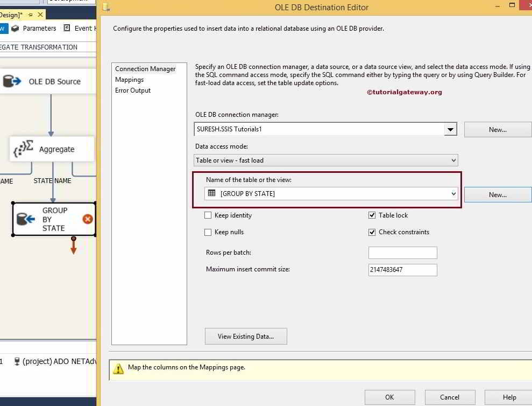Select the OLE DB Source component icon

pyautogui.click(x=12, y=81)
